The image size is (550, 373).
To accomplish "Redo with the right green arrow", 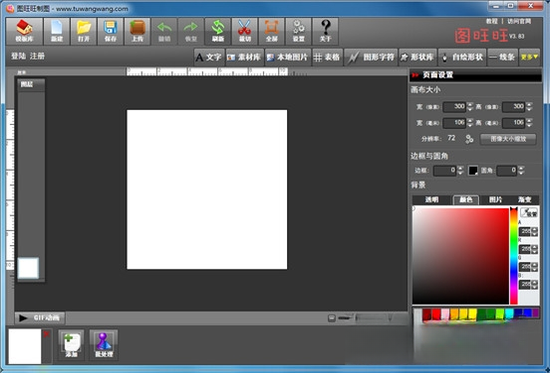I will pos(191,31).
